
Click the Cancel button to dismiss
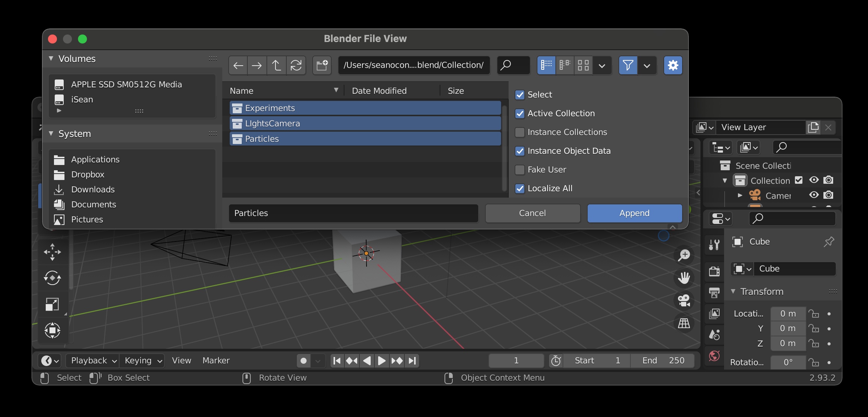point(532,213)
